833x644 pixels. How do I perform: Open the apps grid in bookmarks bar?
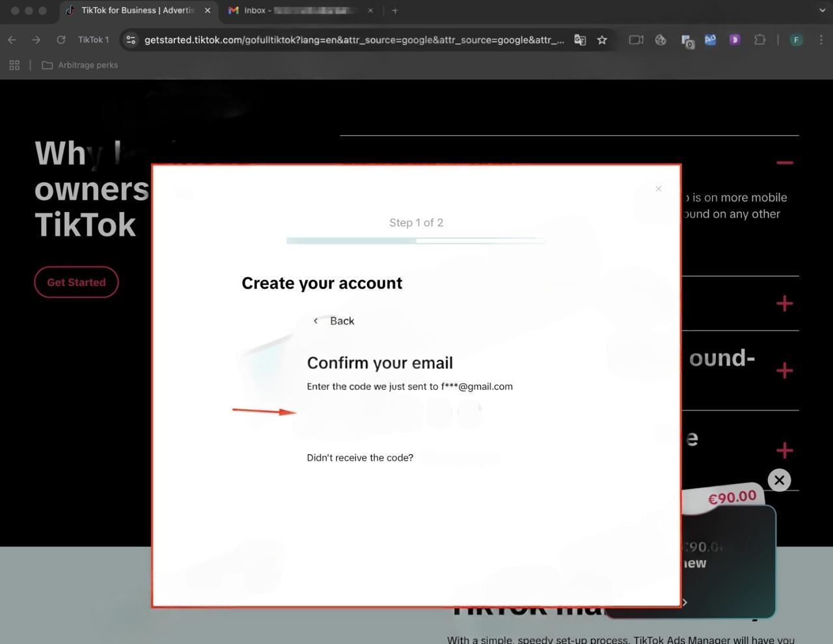point(14,65)
